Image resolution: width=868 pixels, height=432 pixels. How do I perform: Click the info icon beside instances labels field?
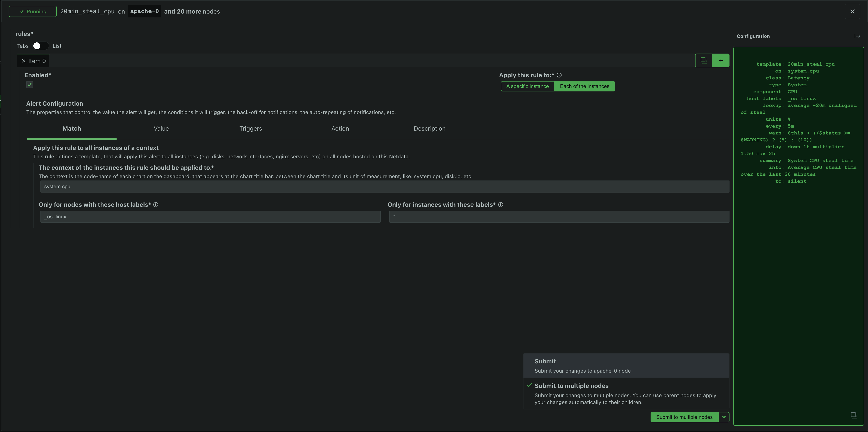pos(501,205)
